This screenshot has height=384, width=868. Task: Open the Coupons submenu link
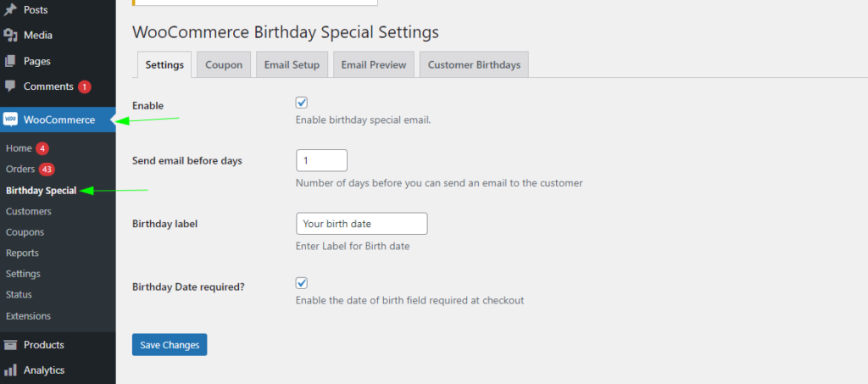(x=25, y=232)
